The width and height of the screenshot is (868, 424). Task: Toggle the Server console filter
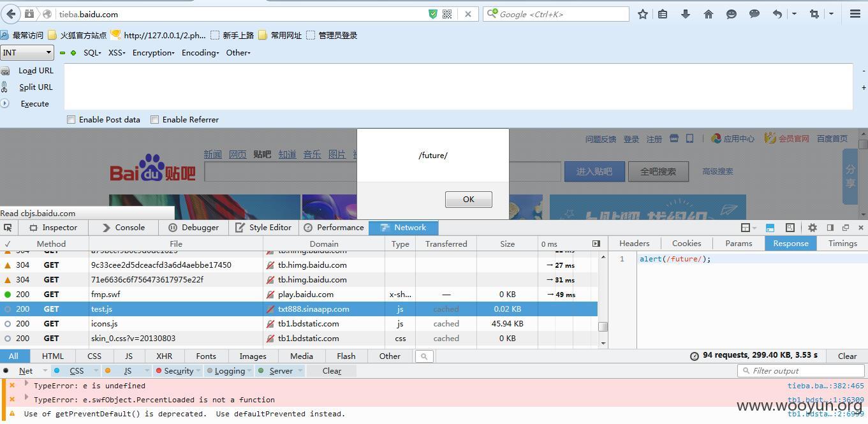(281, 371)
